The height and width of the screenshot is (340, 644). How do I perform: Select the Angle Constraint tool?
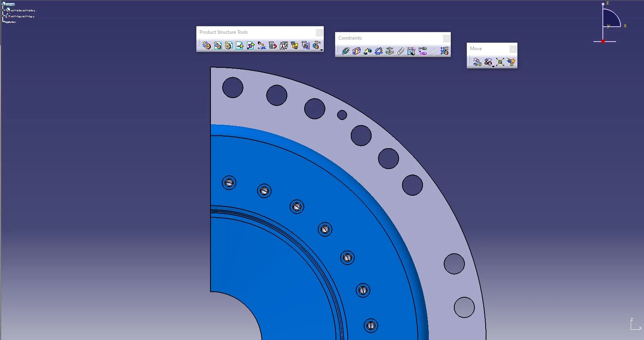click(378, 51)
